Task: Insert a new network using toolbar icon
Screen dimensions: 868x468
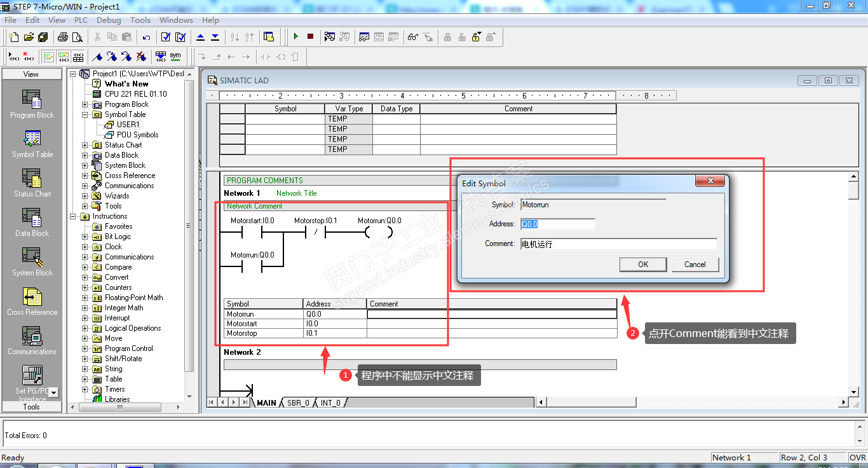Action: [13, 57]
